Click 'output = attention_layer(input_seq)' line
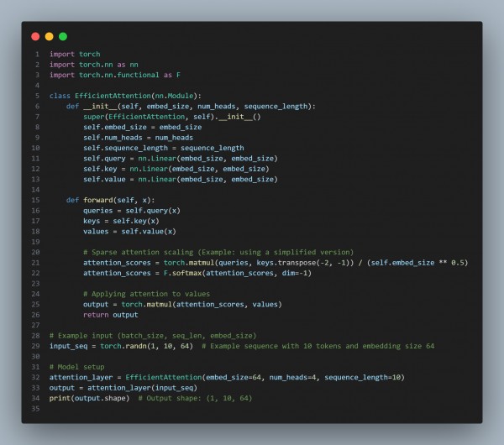The height and width of the screenshot is (445, 504). tap(123, 388)
